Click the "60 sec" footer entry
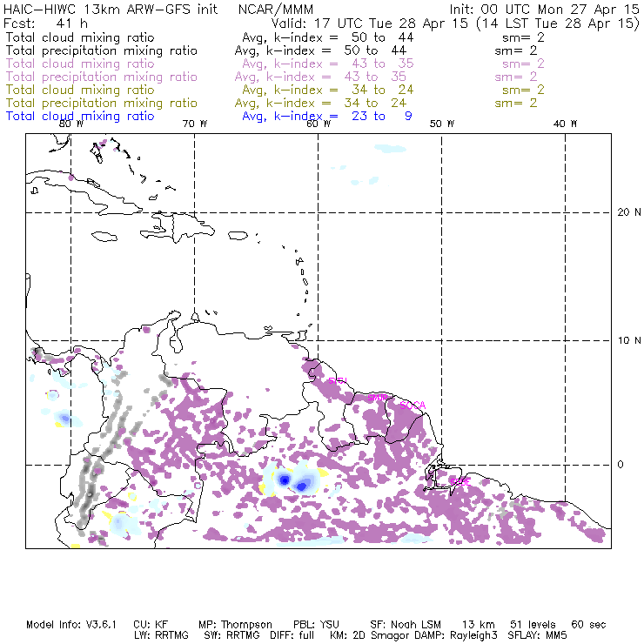Viewport: 644px width, 644px height. (x=588, y=625)
